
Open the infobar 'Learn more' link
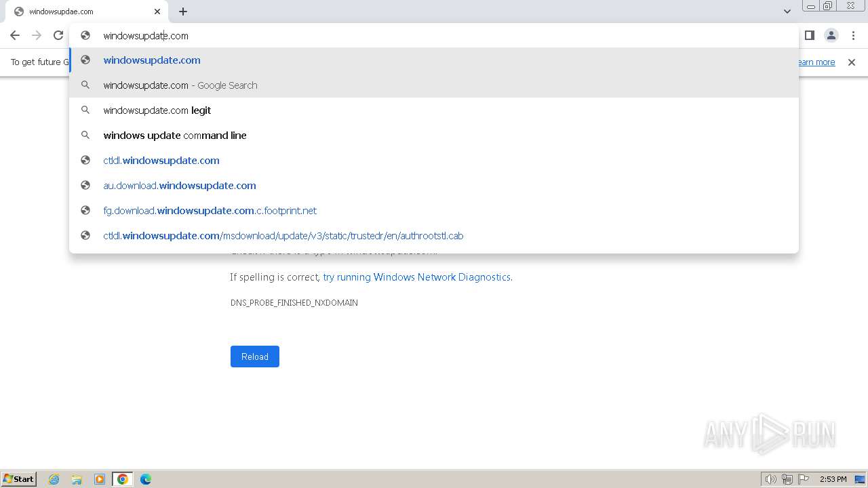tap(816, 62)
